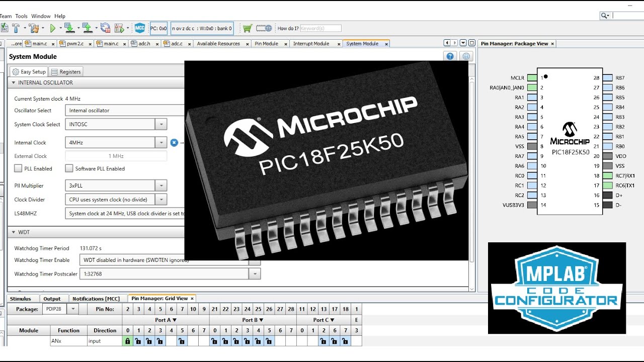This screenshot has height=362, width=644.
Task: Click globe icon next to help icon
Action: click(x=466, y=56)
